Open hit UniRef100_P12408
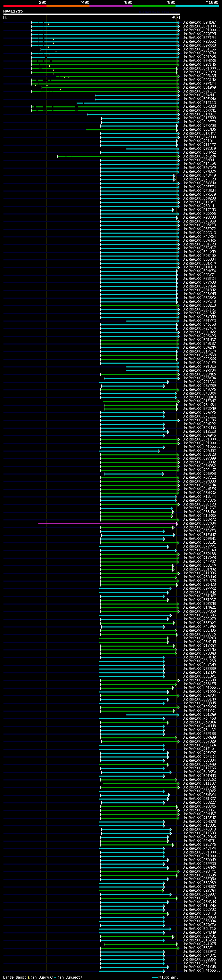Viewport: 222px width, 980px height. tap(199, 164)
